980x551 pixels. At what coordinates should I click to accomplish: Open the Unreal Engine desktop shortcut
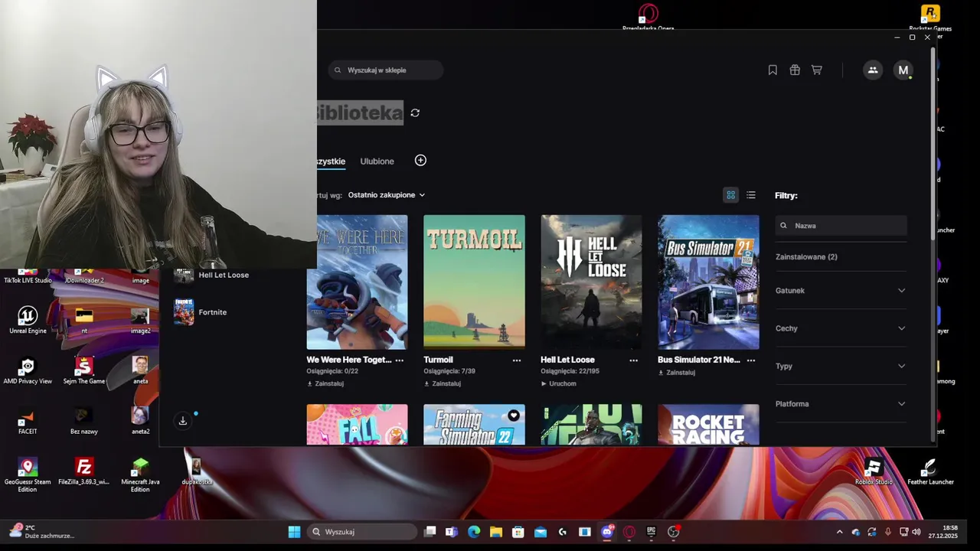tap(28, 320)
